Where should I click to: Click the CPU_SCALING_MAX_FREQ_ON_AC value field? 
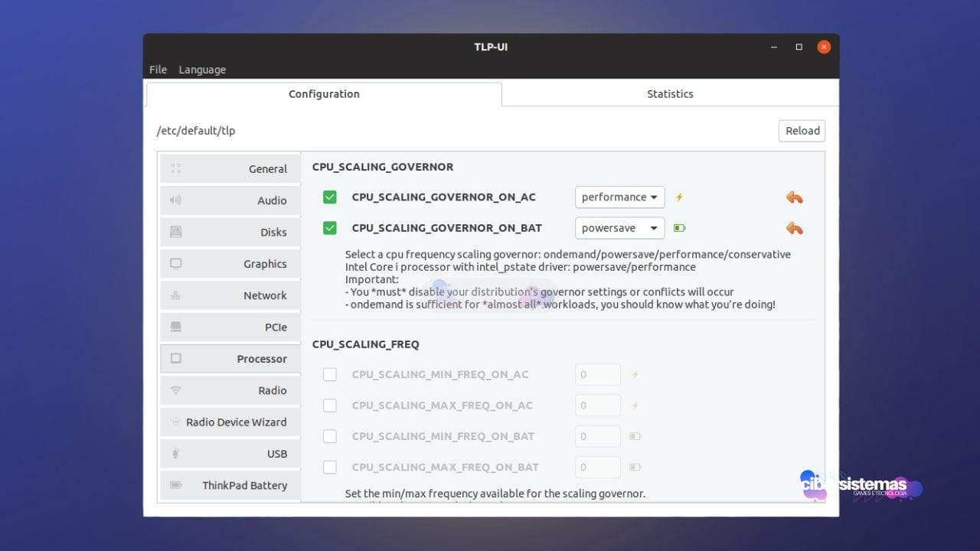pos(597,406)
